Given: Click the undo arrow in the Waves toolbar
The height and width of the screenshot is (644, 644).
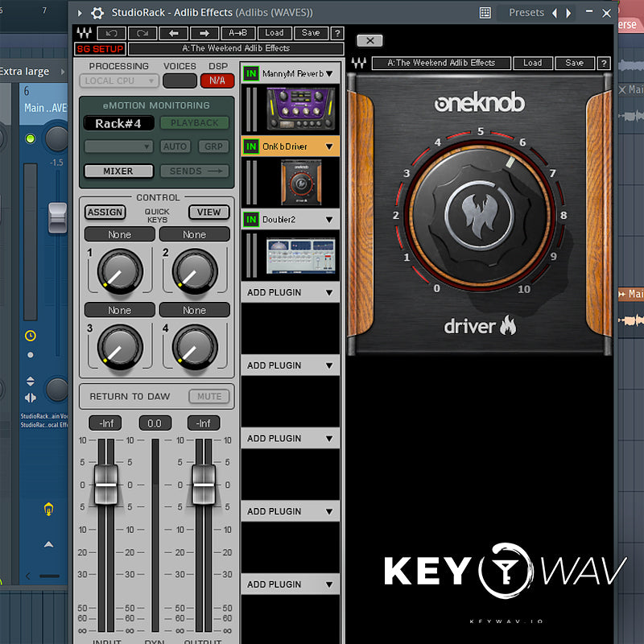Looking at the screenshot, I should (x=111, y=33).
